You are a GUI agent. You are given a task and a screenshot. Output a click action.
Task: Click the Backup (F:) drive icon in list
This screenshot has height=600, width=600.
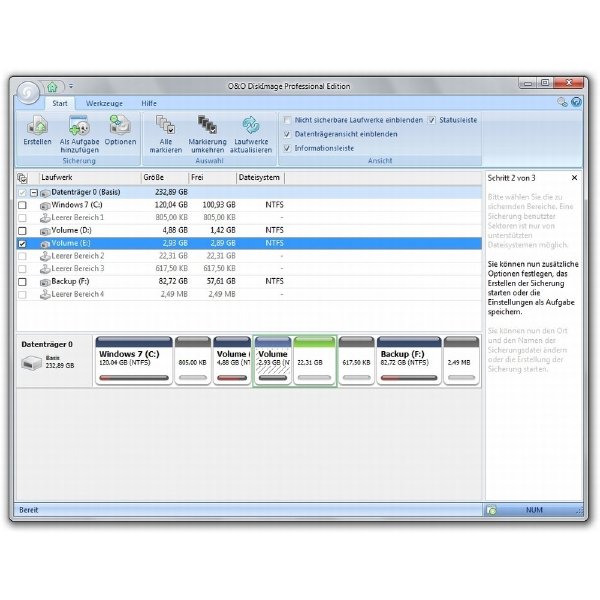point(45,282)
